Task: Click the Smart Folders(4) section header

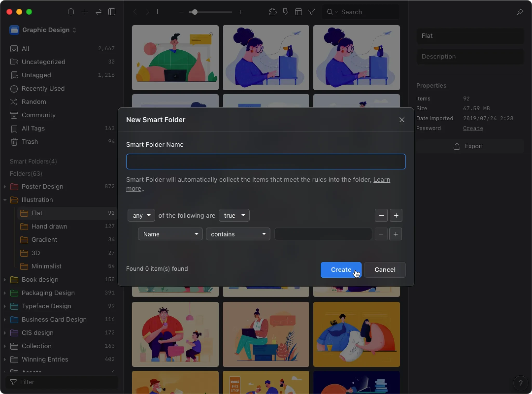Action: click(33, 162)
